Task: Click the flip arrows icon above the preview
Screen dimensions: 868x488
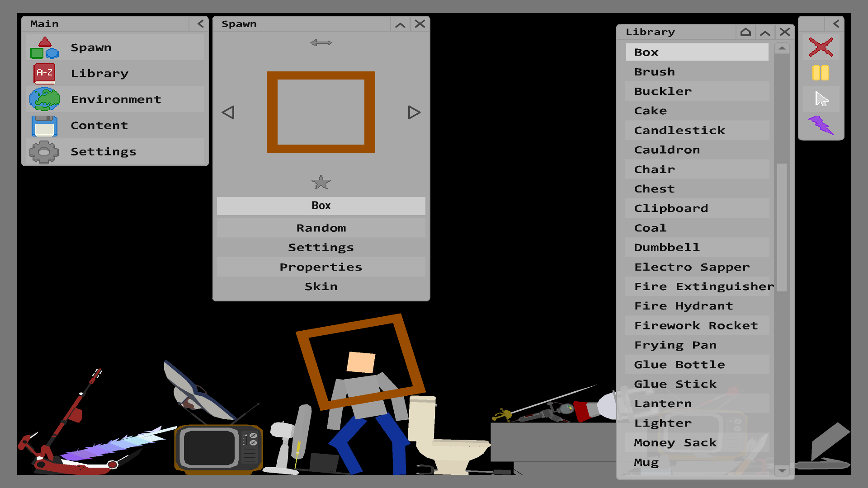Action: pyautogui.click(x=321, y=42)
